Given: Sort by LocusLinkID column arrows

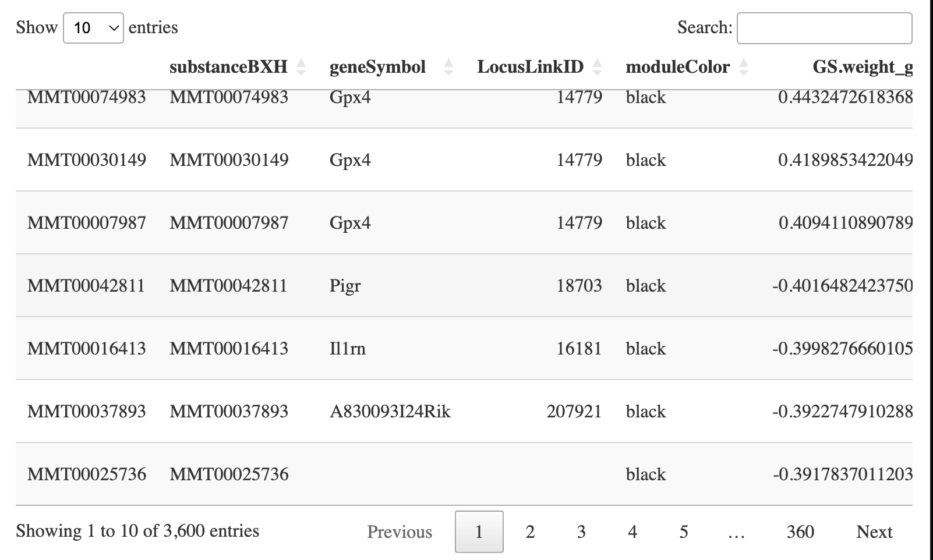Looking at the screenshot, I should [x=597, y=67].
